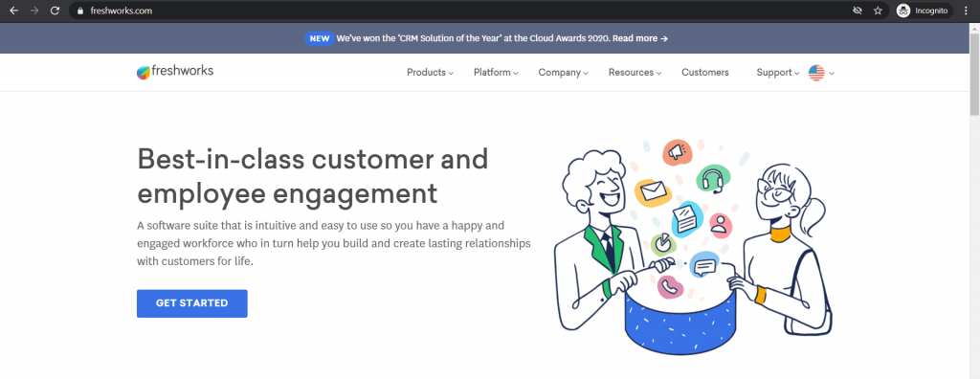The image size is (980, 379).
Task: Expand the Company dropdown menu
Action: (x=563, y=73)
